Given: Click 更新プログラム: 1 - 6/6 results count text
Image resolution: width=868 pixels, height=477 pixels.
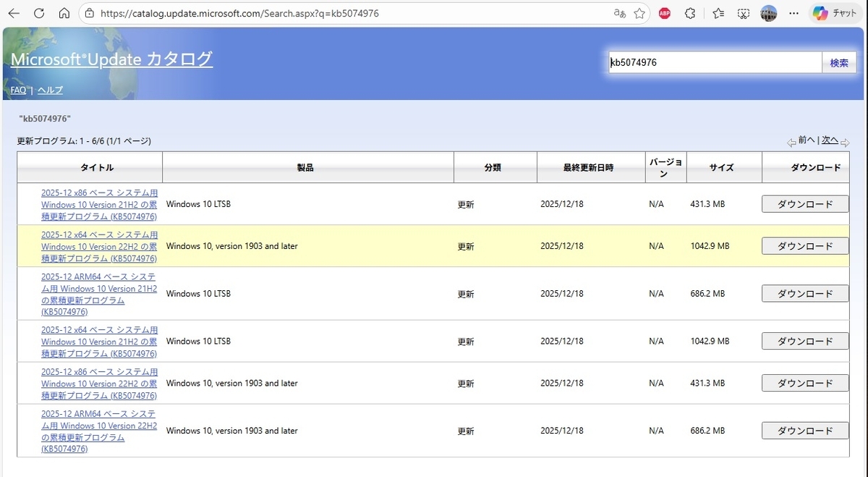Looking at the screenshot, I should (x=84, y=141).
